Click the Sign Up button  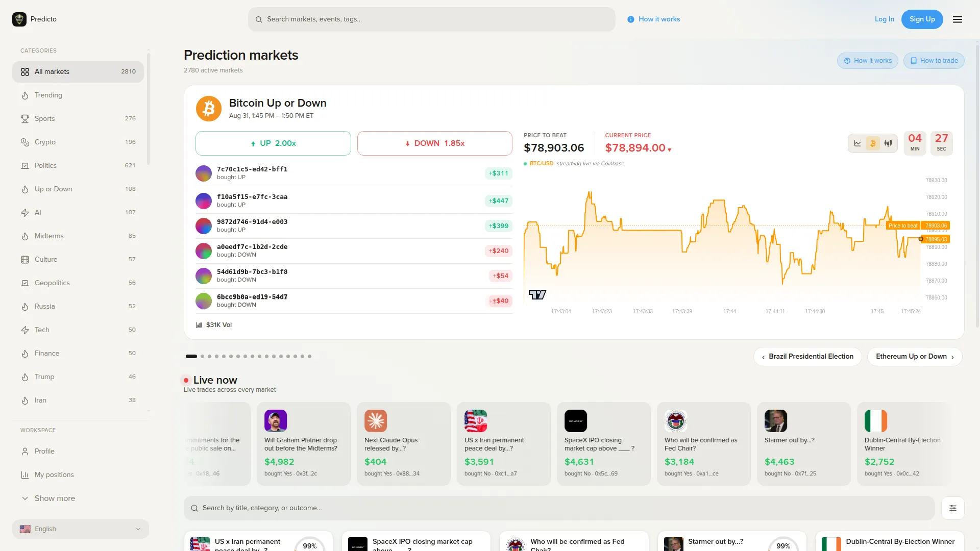922,19
